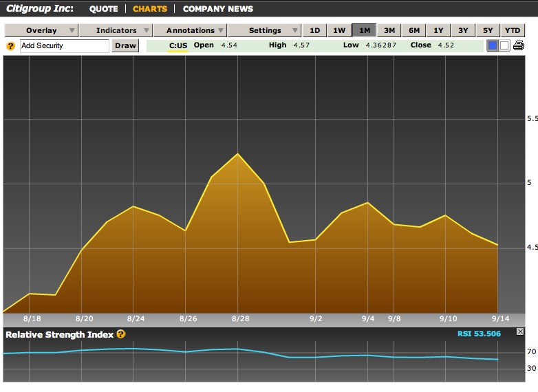The image size is (538, 392).
Task: Switch chart range to 1W
Action: tap(340, 30)
